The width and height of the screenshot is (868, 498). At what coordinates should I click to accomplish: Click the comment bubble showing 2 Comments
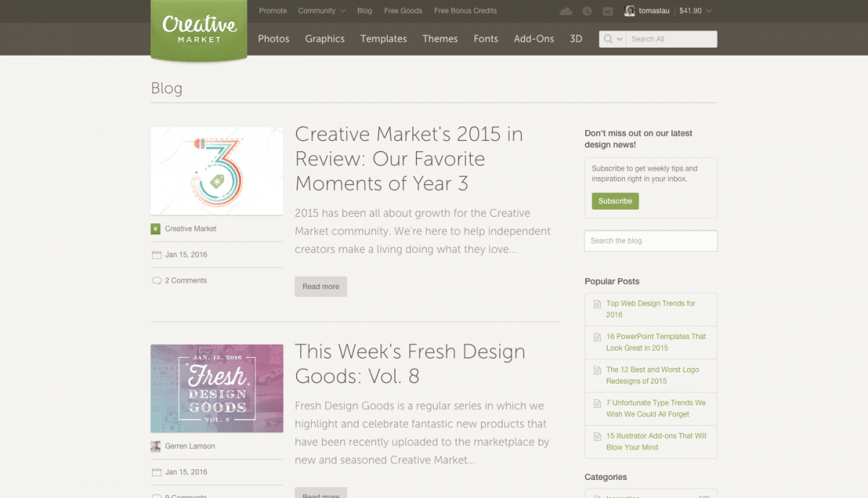point(158,280)
